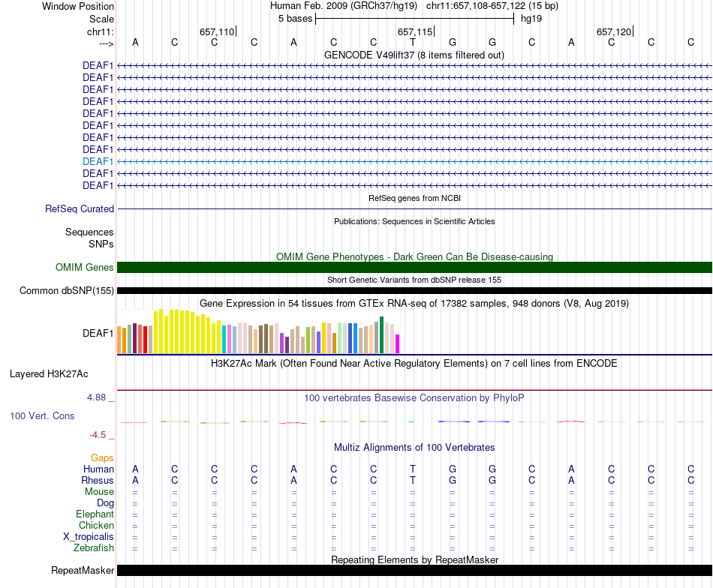Open the RefSeq Curated track label
Image resolution: width=713 pixels, height=588 pixels.
[80, 208]
